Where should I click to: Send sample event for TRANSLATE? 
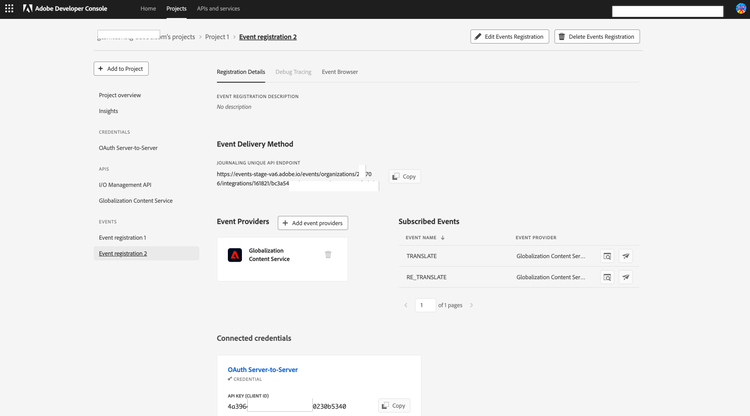[x=625, y=256]
